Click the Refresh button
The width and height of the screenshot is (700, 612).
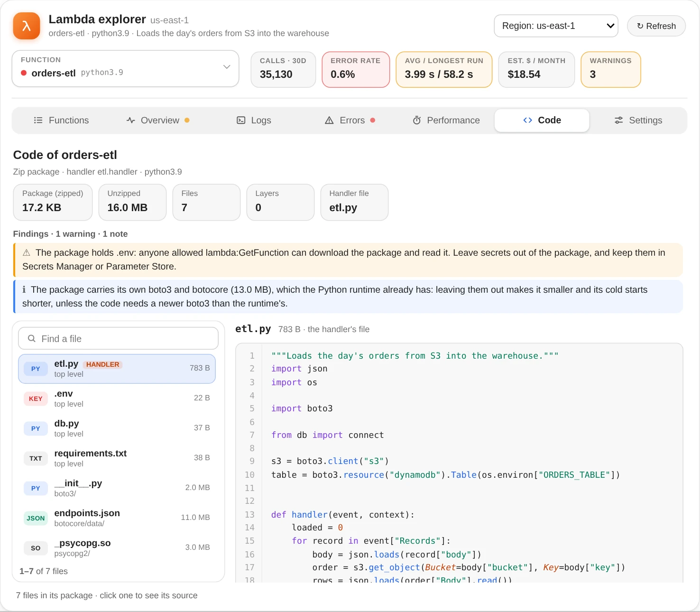(x=656, y=26)
